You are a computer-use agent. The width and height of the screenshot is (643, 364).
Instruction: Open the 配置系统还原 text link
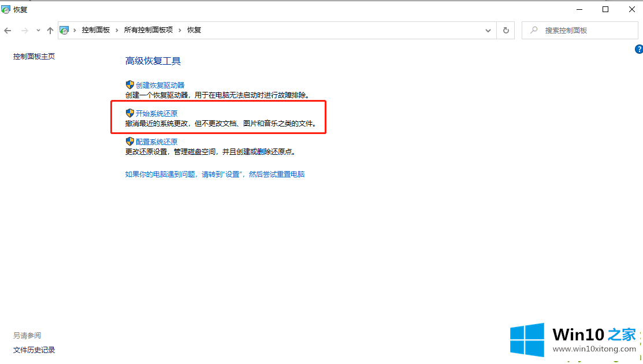pyautogui.click(x=157, y=142)
